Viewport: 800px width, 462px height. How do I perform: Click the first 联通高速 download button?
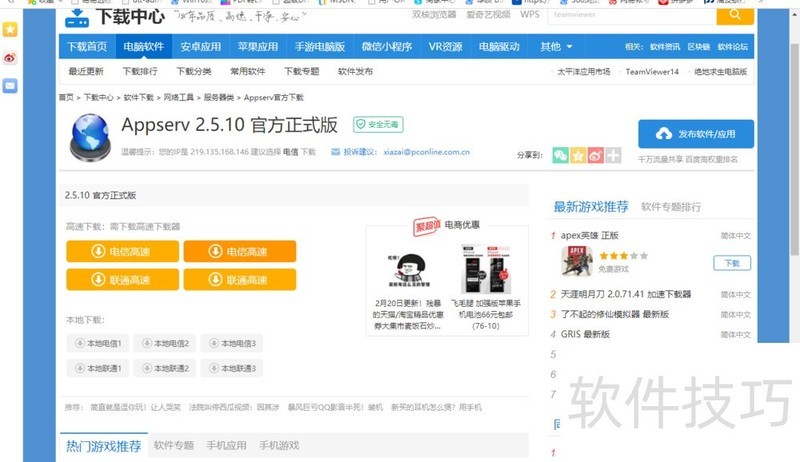123,280
